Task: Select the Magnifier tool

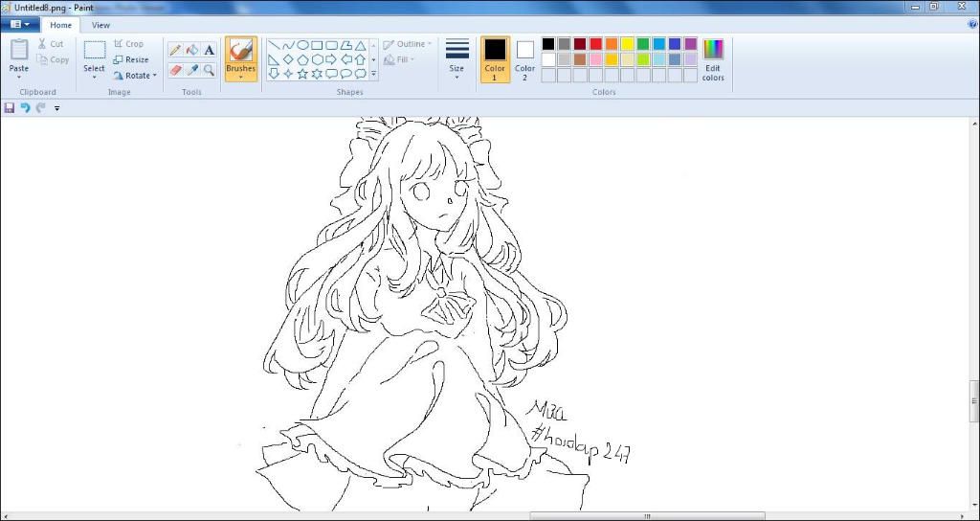Action: 210,70
